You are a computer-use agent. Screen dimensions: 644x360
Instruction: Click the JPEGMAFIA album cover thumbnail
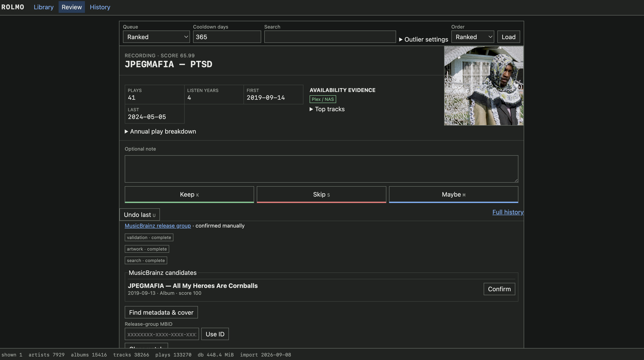click(x=483, y=86)
